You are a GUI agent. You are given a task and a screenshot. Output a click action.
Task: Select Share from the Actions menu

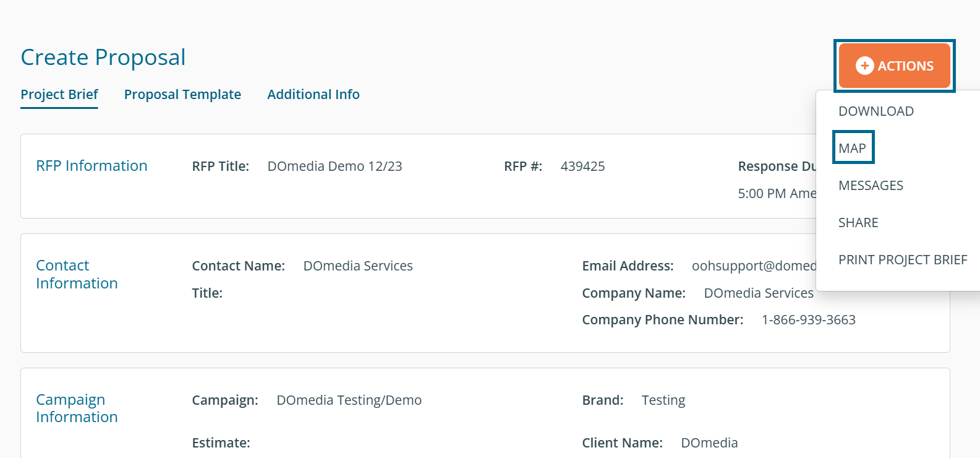tap(858, 223)
